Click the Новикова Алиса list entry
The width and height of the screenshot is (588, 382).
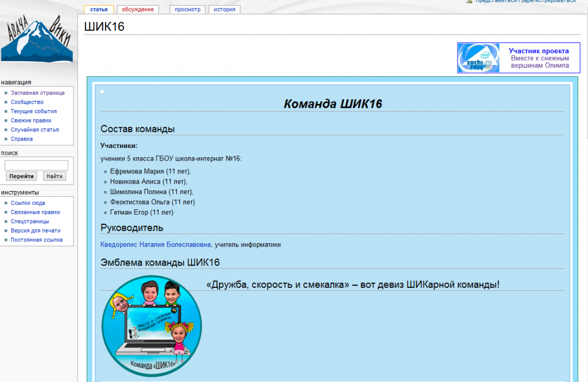pyautogui.click(x=149, y=181)
